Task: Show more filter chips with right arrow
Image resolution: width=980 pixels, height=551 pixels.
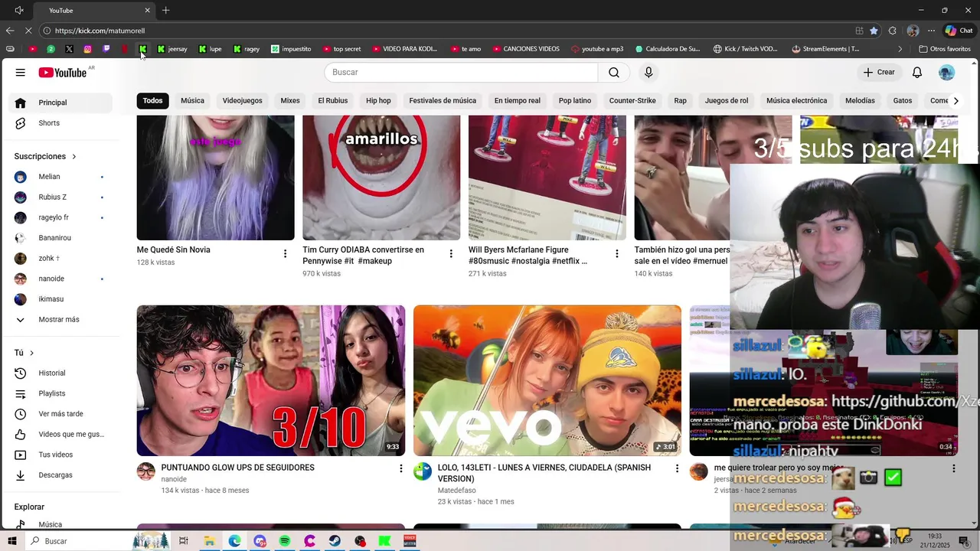Action: (955, 100)
